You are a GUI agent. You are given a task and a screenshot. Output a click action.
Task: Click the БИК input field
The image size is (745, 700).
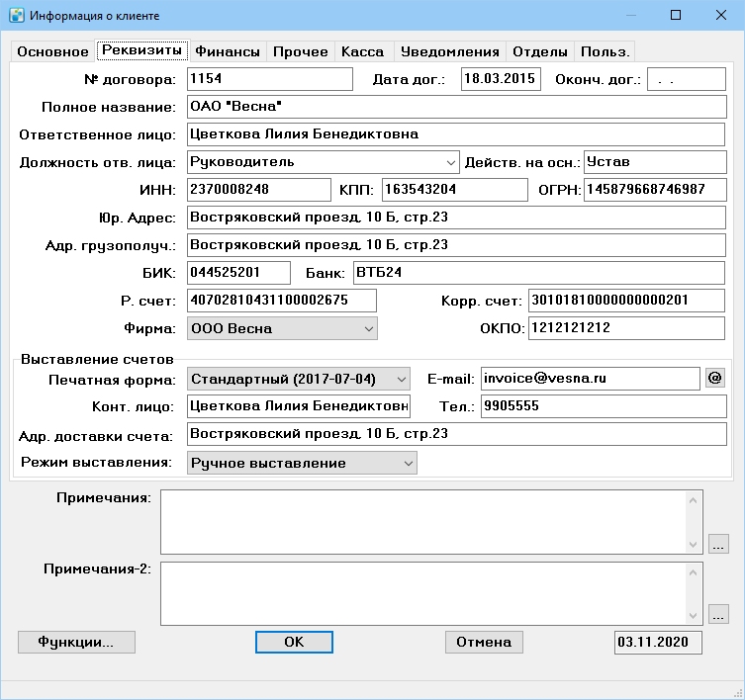pos(238,273)
